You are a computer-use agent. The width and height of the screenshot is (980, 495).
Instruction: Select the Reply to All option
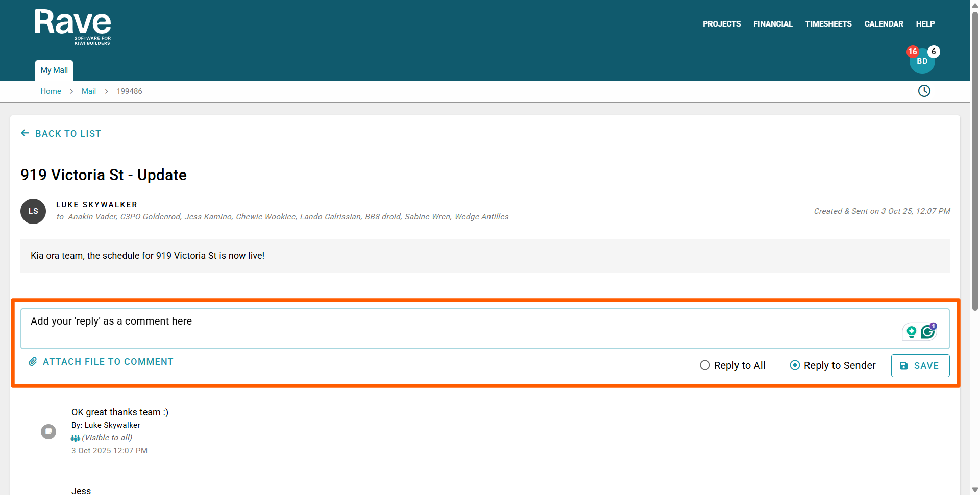pyautogui.click(x=732, y=365)
